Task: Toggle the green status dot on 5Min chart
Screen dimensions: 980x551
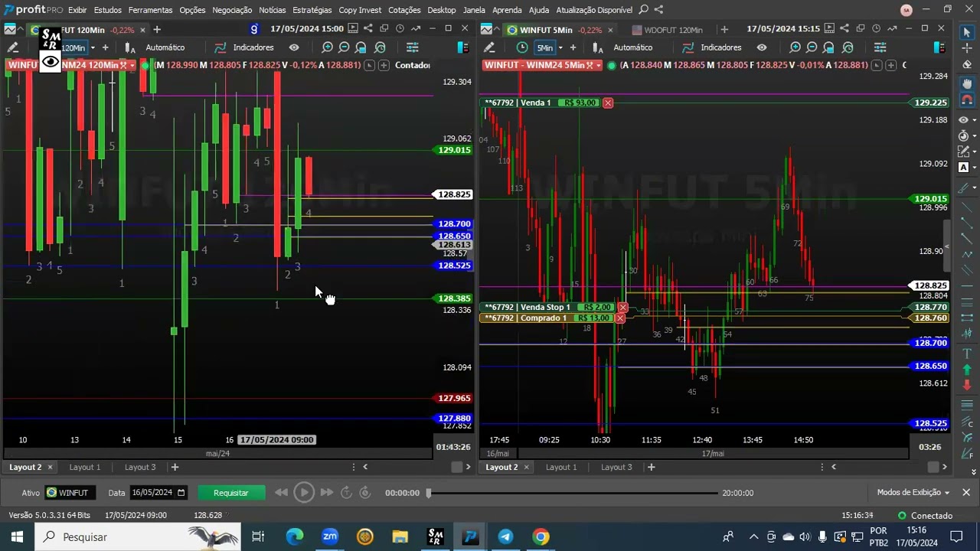Action: pyautogui.click(x=611, y=65)
